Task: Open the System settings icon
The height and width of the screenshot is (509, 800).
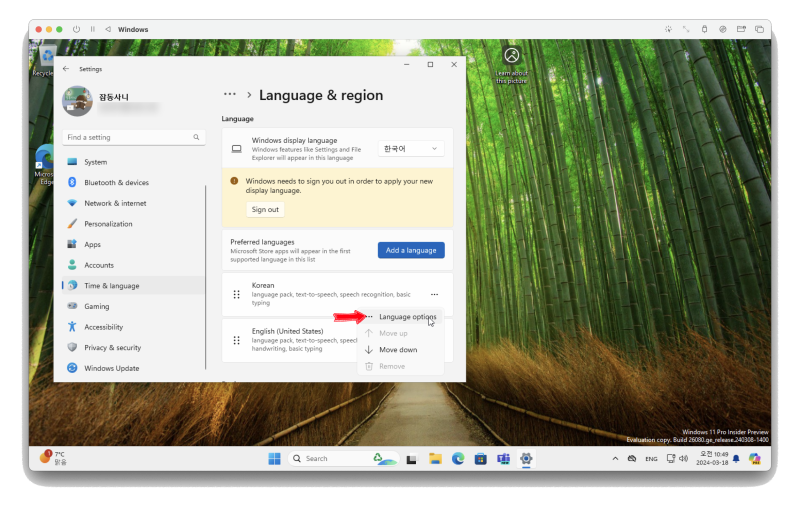Action: pyautogui.click(x=72, y=162)
